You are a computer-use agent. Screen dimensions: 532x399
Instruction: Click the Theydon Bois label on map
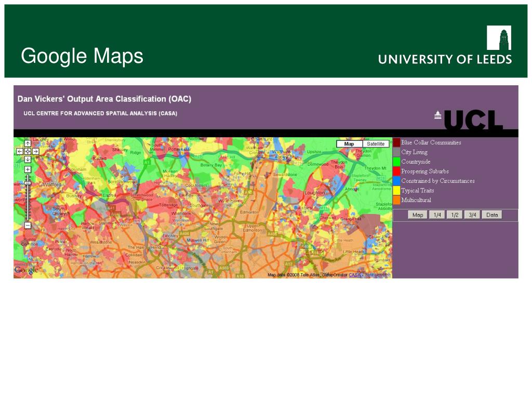point(339,164)
